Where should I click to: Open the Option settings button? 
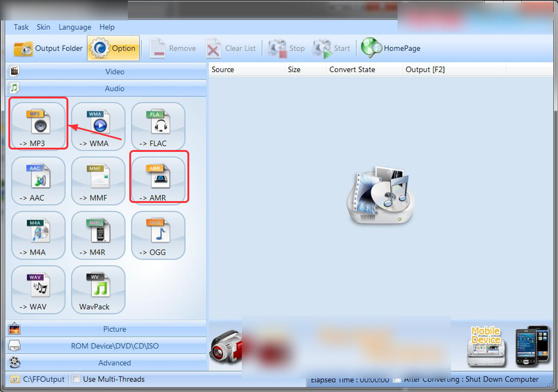click(x=113, y=48)
